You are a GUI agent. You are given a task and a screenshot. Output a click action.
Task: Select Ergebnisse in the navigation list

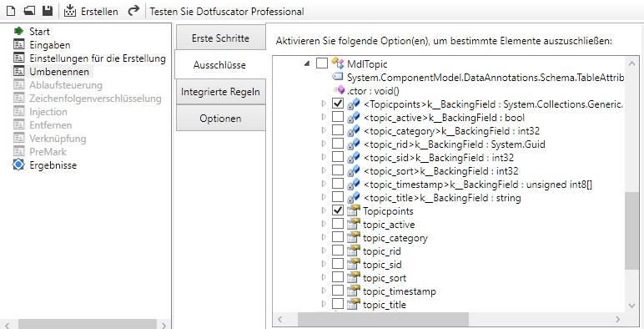(53, 164)
